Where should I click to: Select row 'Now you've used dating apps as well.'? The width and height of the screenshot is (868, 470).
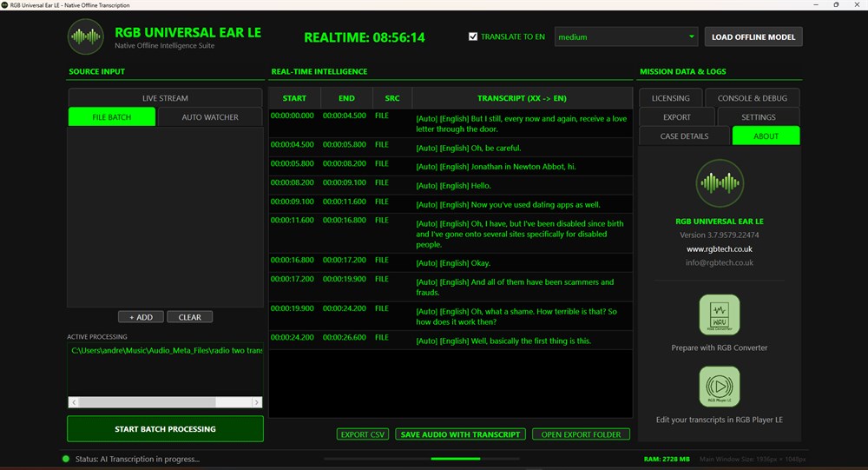tap(450, 204)
